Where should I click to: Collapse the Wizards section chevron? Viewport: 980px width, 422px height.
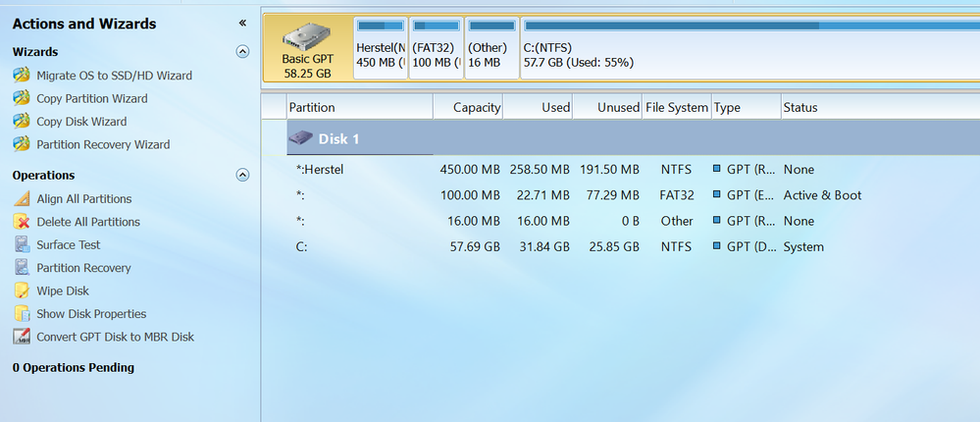(242, 52)
